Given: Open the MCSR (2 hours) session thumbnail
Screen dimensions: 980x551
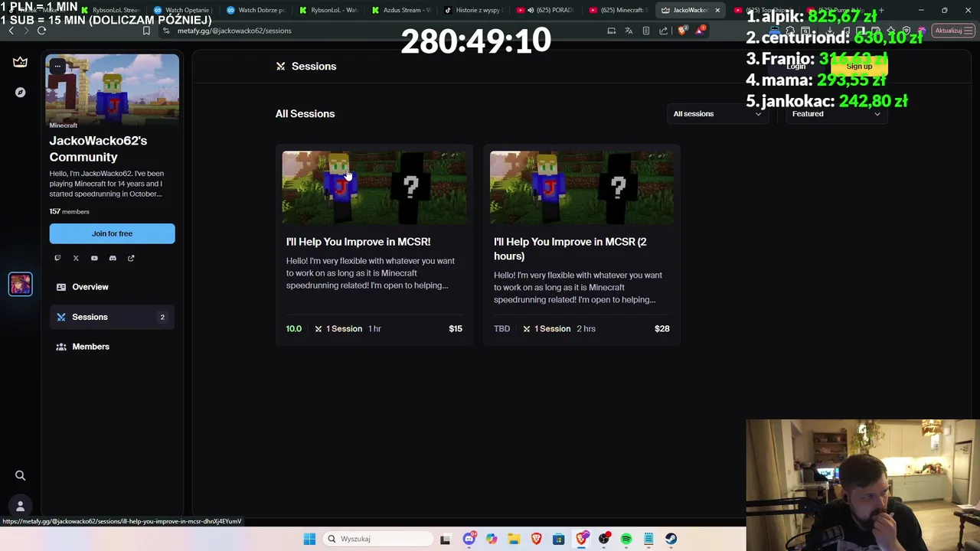Looking at the screenshot, I should pyautogui.click(x=582, y=187).
